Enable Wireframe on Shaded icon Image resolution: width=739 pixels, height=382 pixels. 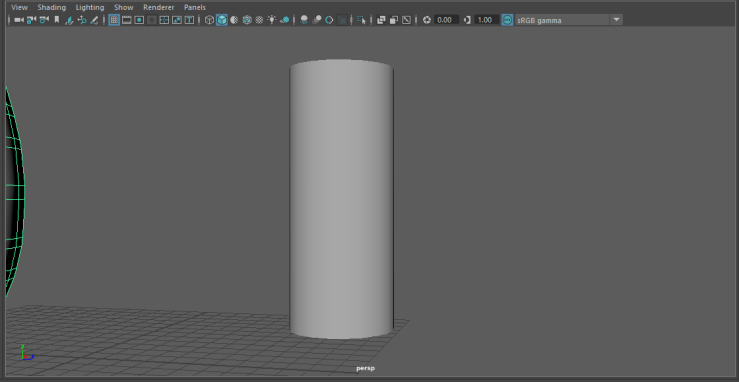(x=247, y=20)
